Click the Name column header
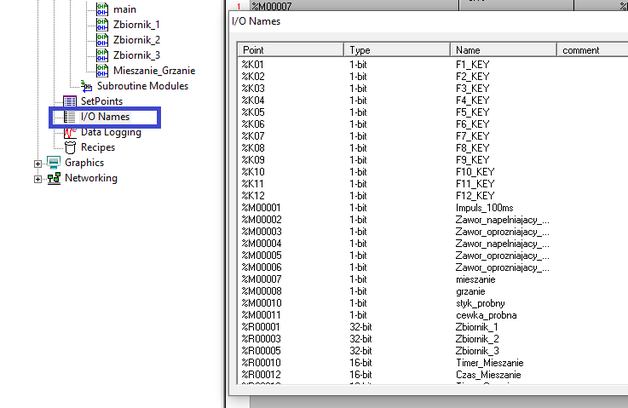The image size is (628, 408). tap(503, 50)
